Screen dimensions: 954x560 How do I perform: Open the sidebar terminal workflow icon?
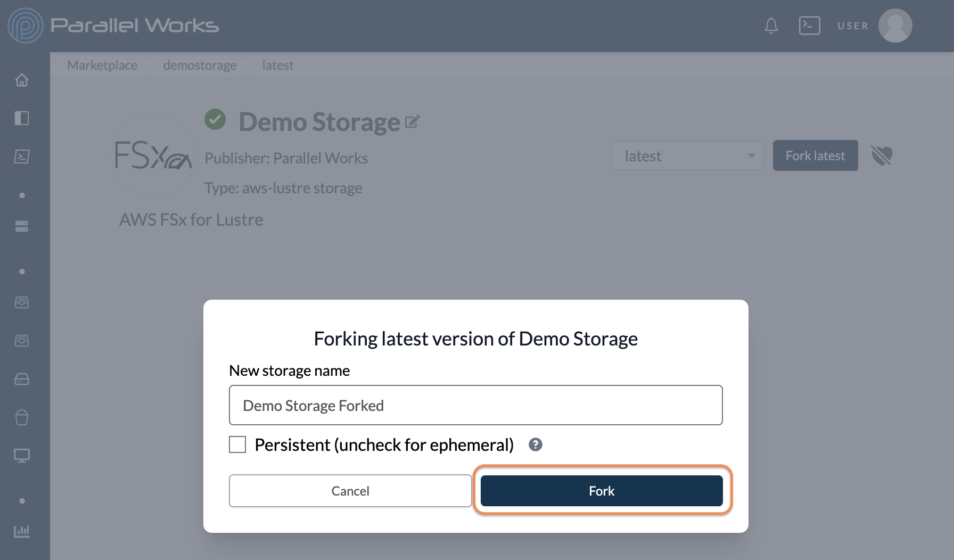(22, 157)
